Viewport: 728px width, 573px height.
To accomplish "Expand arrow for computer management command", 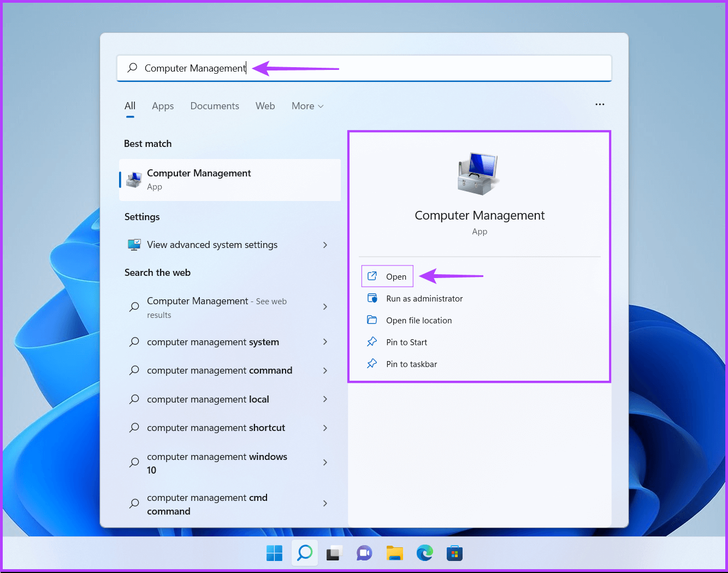I will 325,370.
